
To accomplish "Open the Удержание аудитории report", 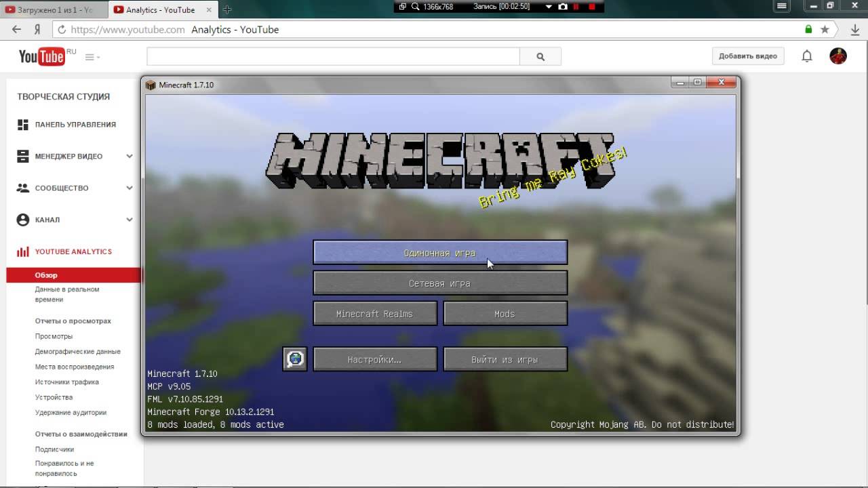I will click(x=71, y=413).
